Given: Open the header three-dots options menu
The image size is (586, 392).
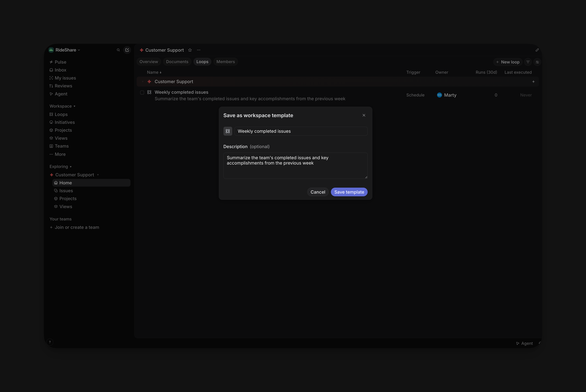Looking at the screenshot, I should (x=199, y=50).
